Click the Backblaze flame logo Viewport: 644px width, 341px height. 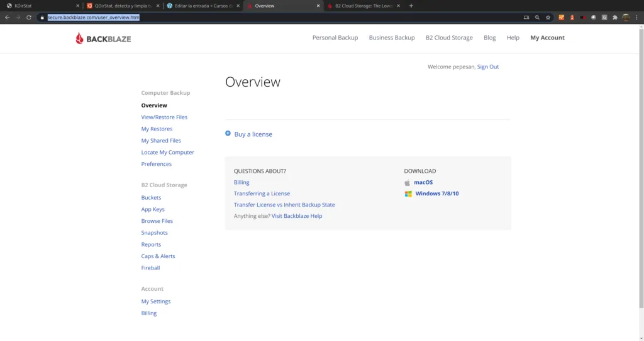click(x=80, y=38)
